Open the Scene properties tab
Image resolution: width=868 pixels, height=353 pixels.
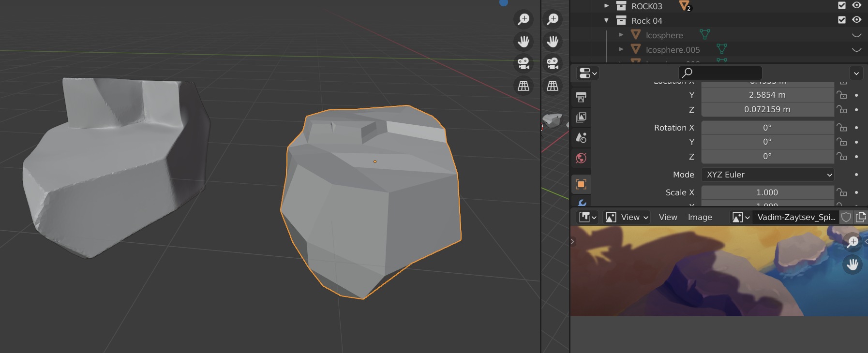(581, 138)
